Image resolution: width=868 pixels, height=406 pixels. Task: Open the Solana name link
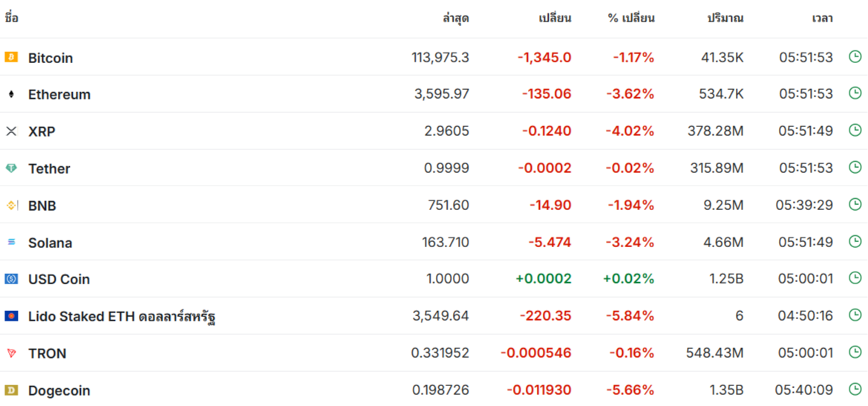coord(50,243)
